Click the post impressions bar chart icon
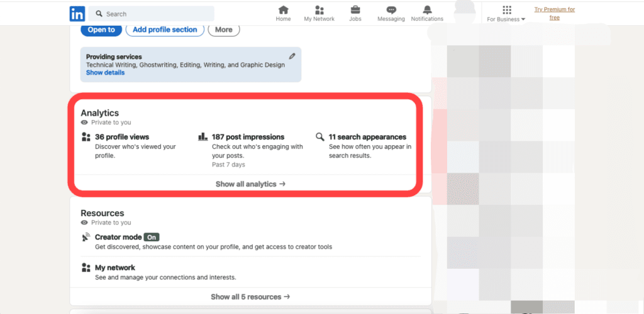The image size is (644, 314). [x=203, y=137]
